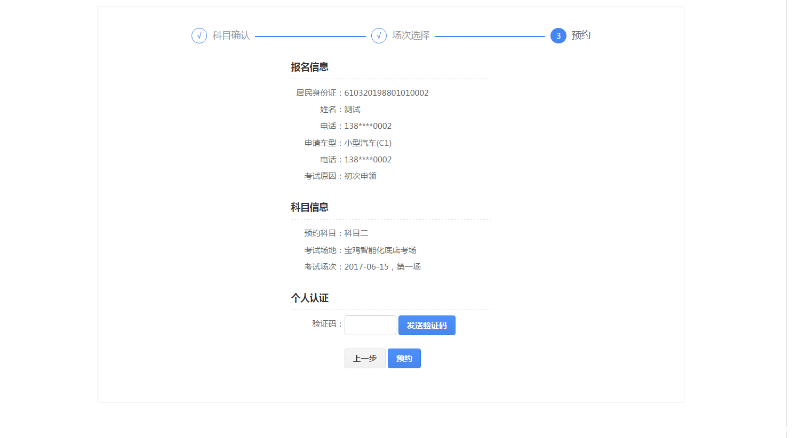Click the checkmark icon for 场次选择 step
The height and width of the screenshot is (438, 797).
pyautogui.click(x=379, y=36)
